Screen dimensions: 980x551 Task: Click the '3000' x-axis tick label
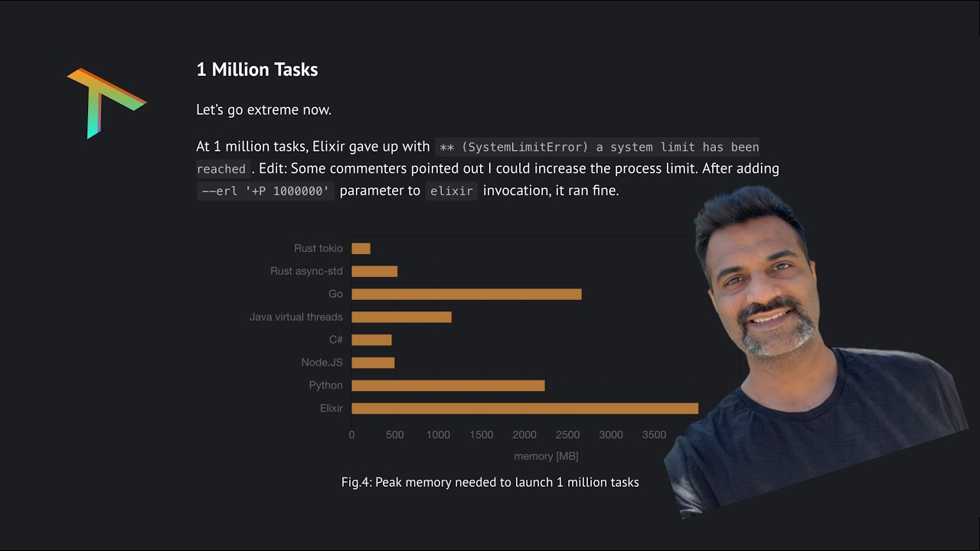coord(611,435)
